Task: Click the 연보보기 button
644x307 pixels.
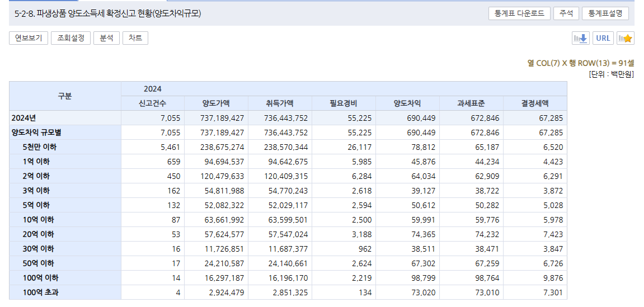Action: (29, 38)
